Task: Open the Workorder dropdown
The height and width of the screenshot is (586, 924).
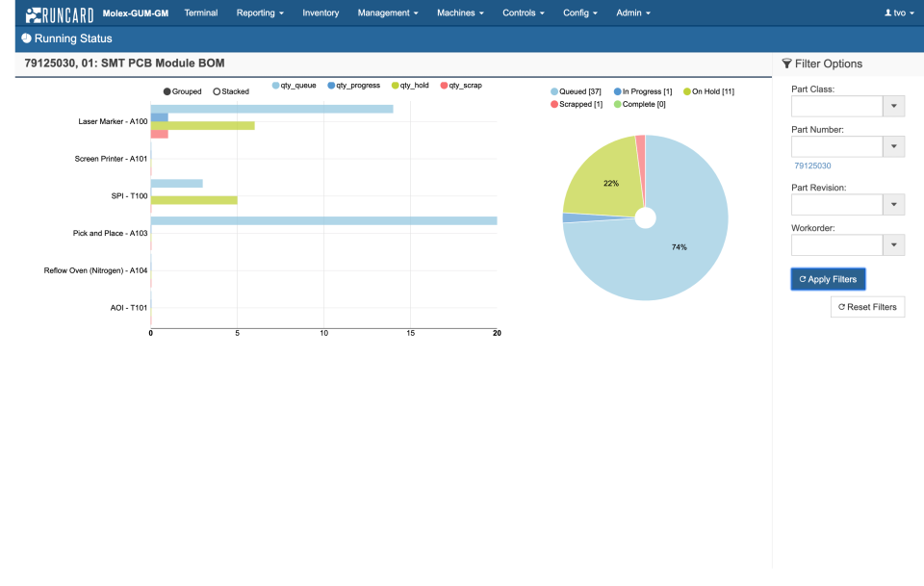Action: 894,244
